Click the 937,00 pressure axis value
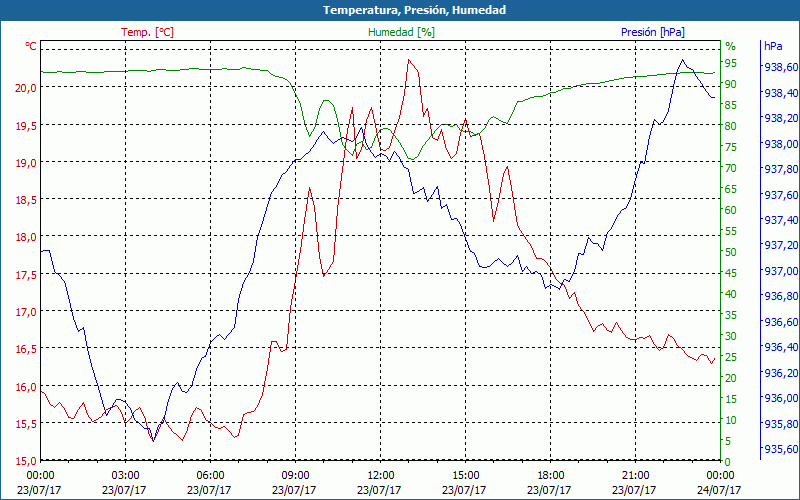Viewport: 800px width, 500px height. 781,271
